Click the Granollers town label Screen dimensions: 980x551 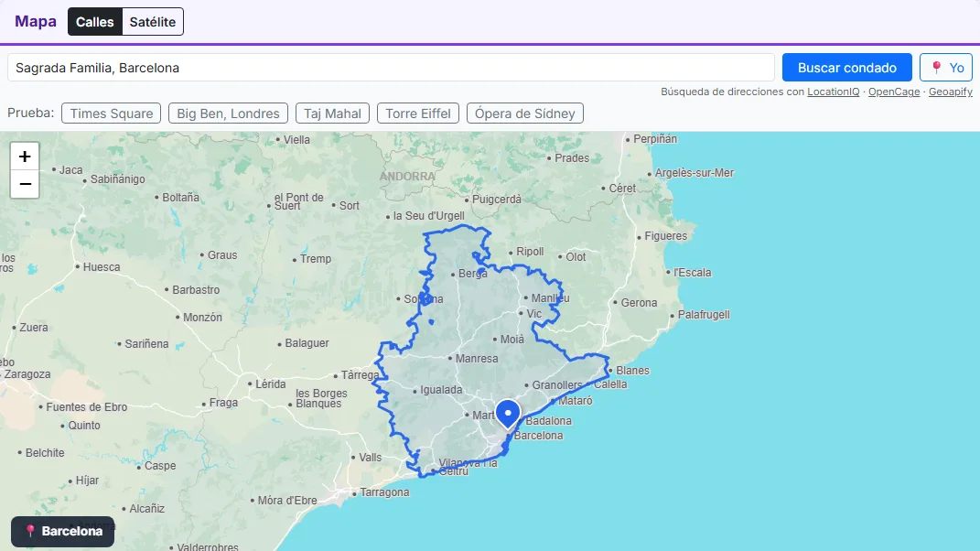pyautogui.click(x=557, y=385)
